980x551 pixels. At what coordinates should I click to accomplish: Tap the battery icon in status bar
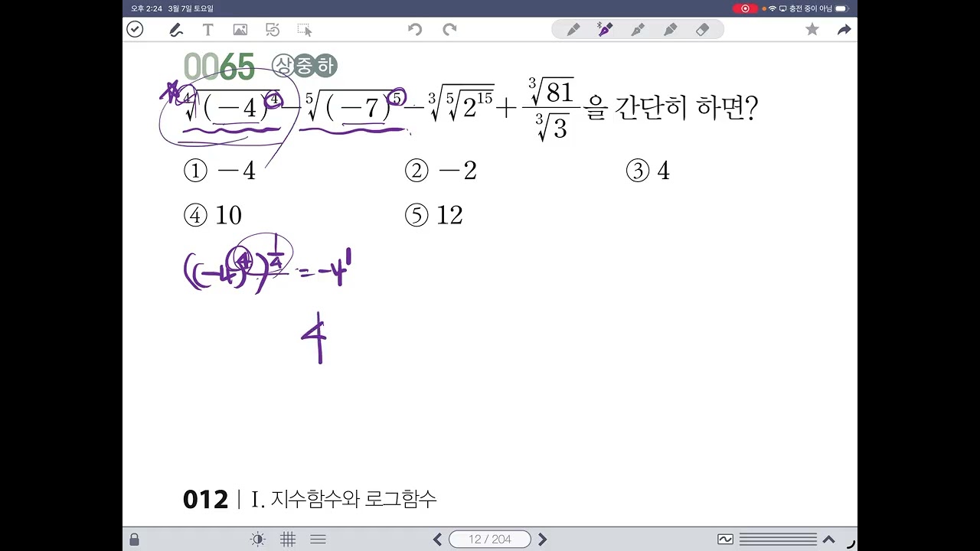coord(841,8)
